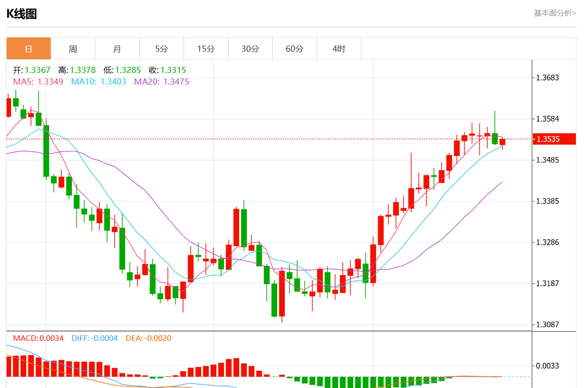Click the 1.3535 current price label
Screen dimensions: 588x388
pos(554,139)
